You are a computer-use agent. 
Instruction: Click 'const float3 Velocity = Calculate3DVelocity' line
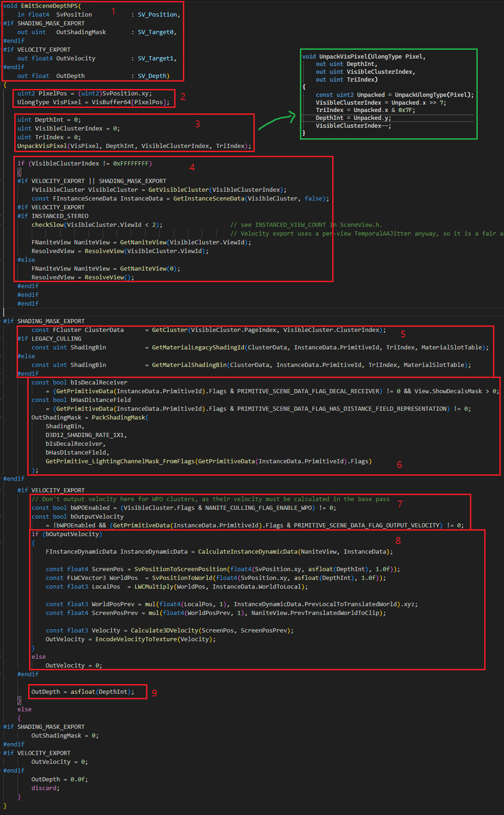point(170,631)
